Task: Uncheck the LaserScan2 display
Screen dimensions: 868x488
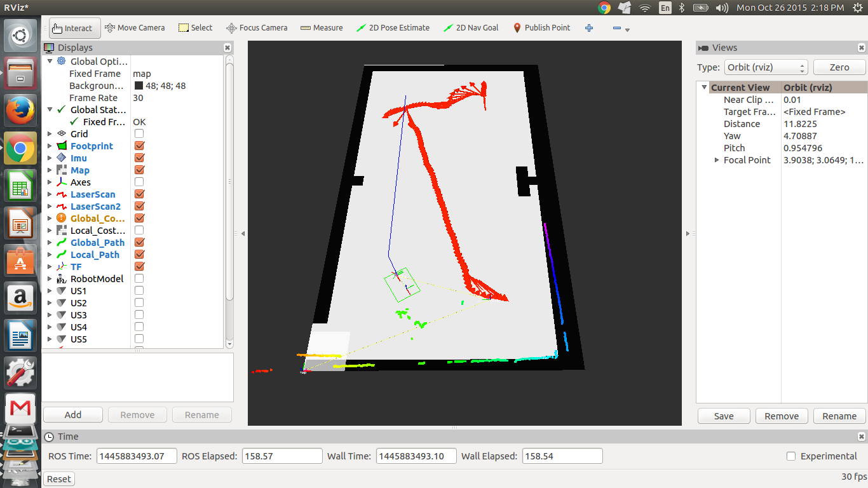Action: 139,207
